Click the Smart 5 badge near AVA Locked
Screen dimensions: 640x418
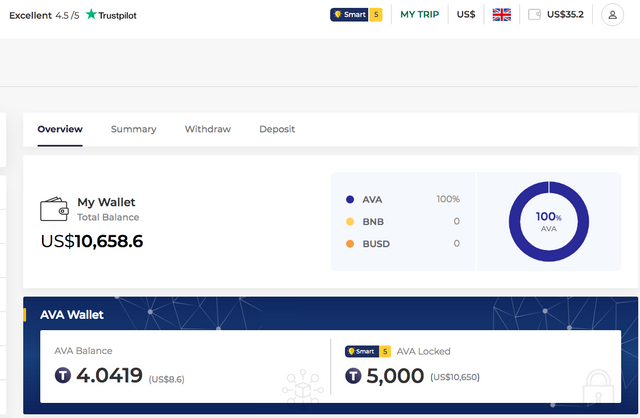point(366,351)
